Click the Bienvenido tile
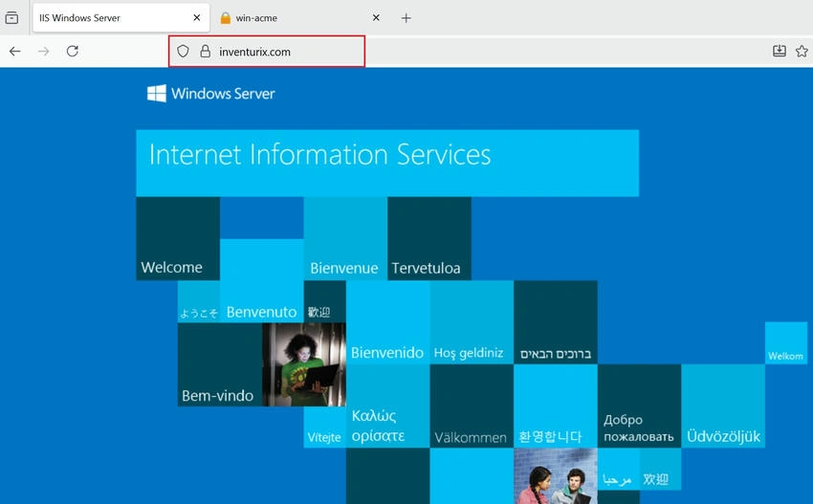The height and width of the screenshot is (504, 813). (387, 322)
